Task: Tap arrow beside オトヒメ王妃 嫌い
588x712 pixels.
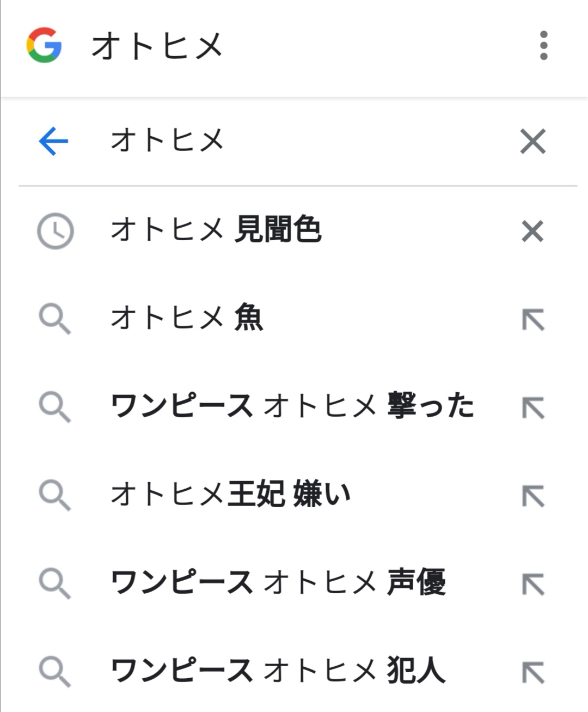Action: pos(533,496)
